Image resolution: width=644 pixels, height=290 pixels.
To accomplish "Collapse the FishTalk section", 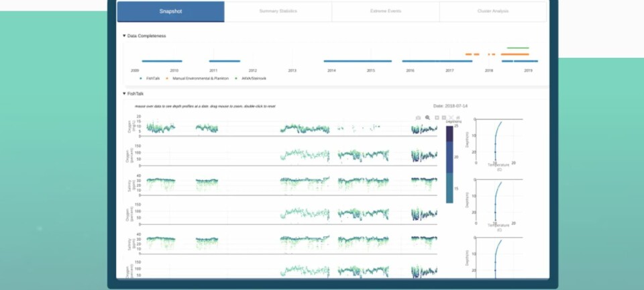I will (124, 94).
